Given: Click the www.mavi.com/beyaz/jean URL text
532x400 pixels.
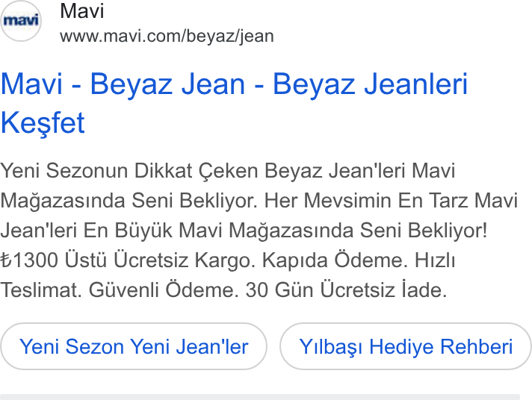Looking at the screenshot, I should [167, 36].
